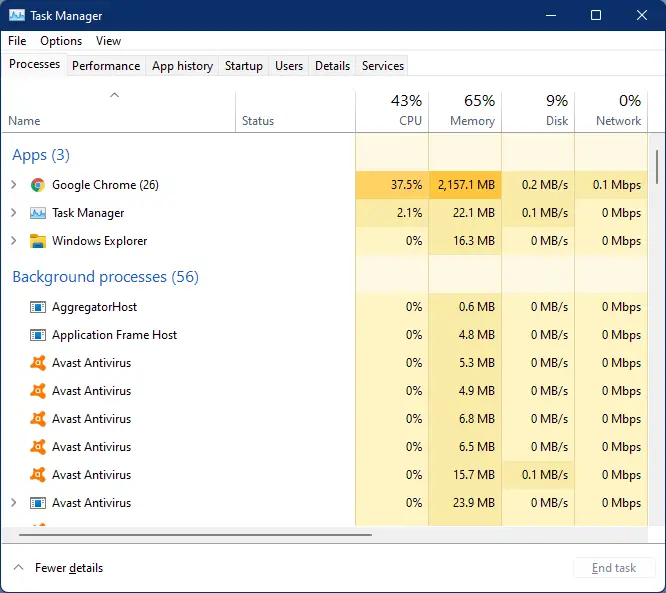
Task: Click Avast icon in the 5.3 MB row
Action: (x=38, y=363)
